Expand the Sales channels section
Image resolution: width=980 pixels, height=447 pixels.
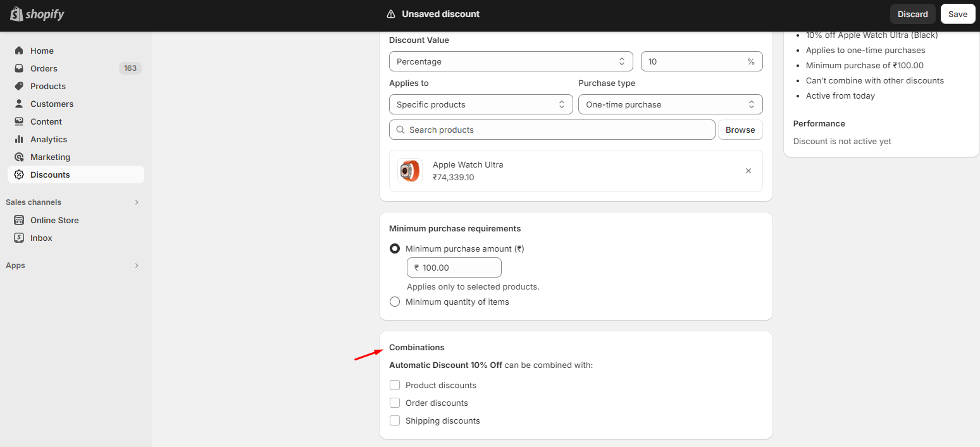click(x=137, y=202)
